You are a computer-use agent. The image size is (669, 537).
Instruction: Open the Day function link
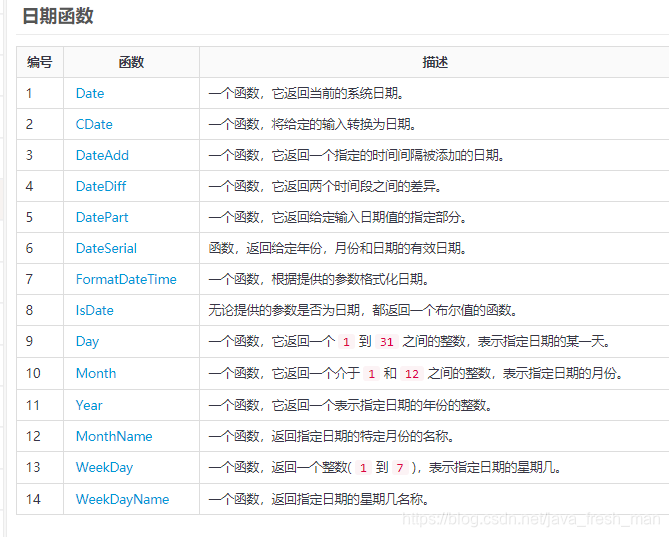pyautogui.click(x=87, y=342)
